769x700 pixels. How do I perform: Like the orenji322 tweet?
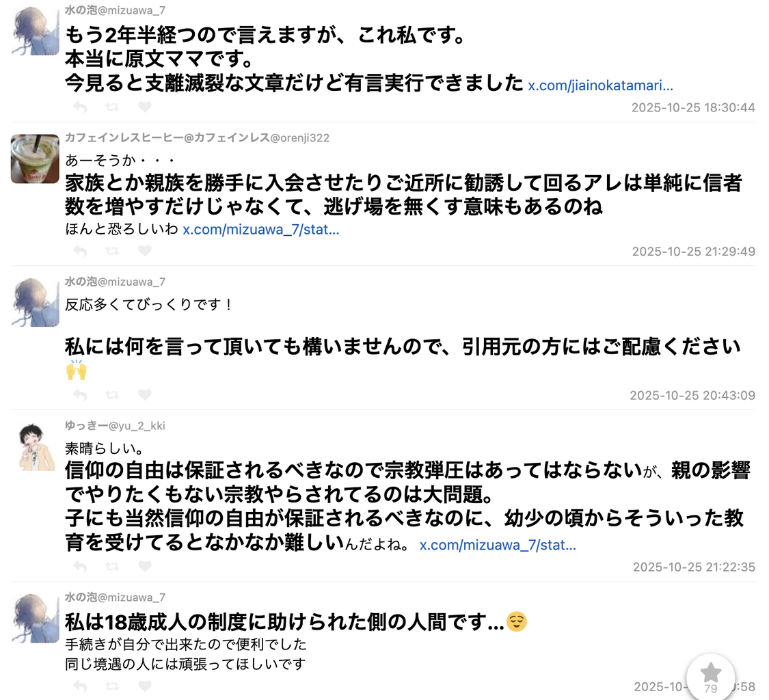click(x=145, y=251)
